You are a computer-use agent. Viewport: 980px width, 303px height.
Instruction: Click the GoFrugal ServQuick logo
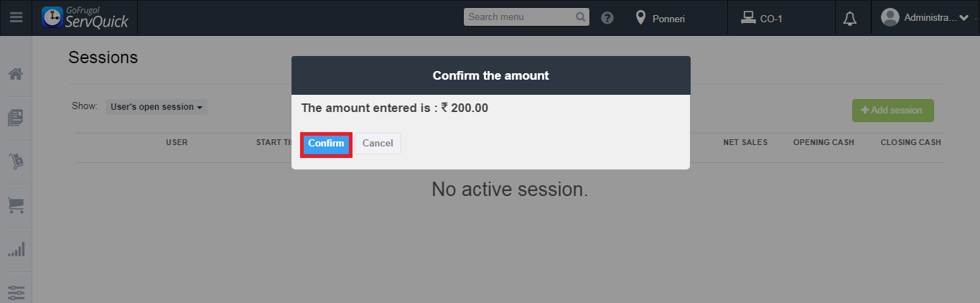85,18
